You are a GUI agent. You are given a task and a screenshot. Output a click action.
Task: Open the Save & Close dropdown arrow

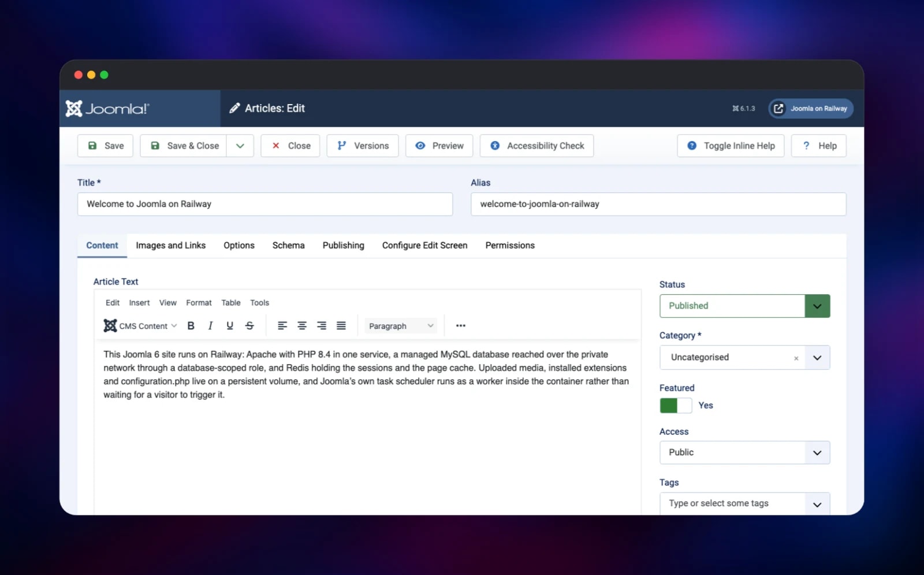(x=240, y=146)
